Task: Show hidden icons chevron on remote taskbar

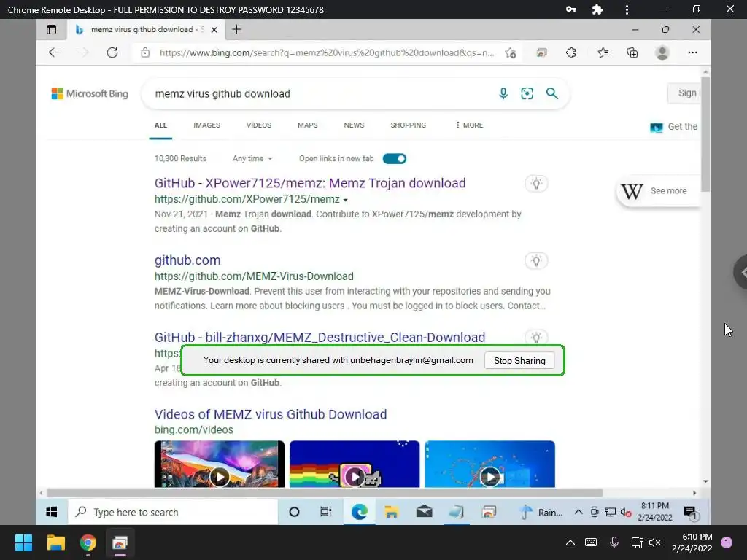Action: [578, 513]
